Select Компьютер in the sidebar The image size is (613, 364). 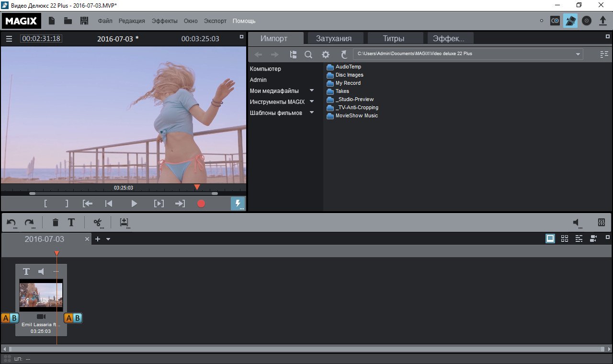(x=265, y=69)
